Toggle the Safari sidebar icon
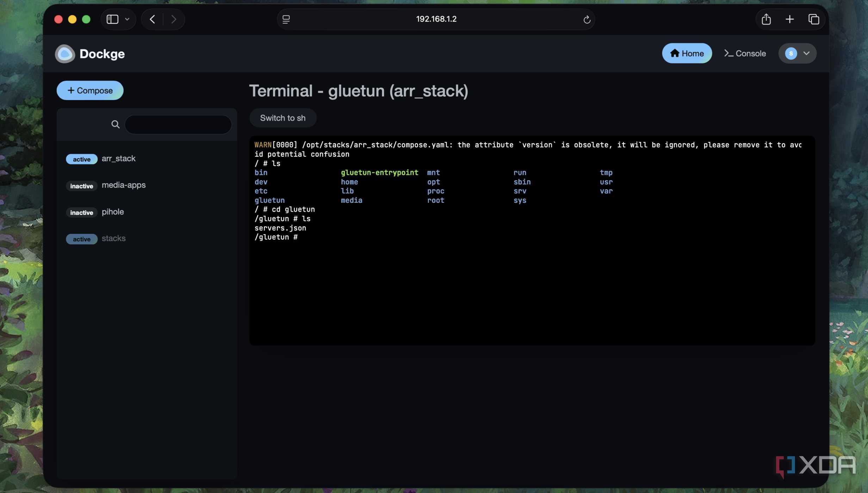This screenshot has height=493, width=868. [112, 19]
